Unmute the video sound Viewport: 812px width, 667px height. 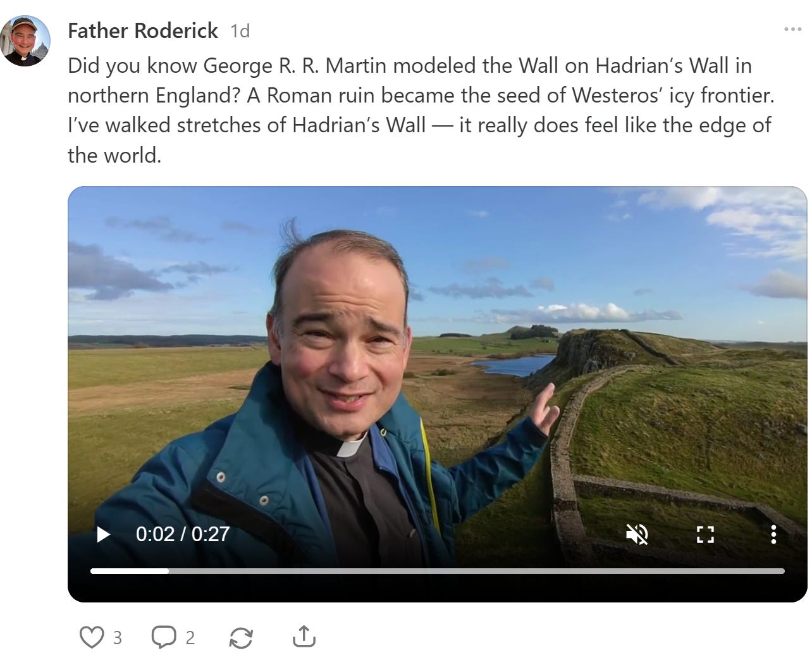[637, 535]
